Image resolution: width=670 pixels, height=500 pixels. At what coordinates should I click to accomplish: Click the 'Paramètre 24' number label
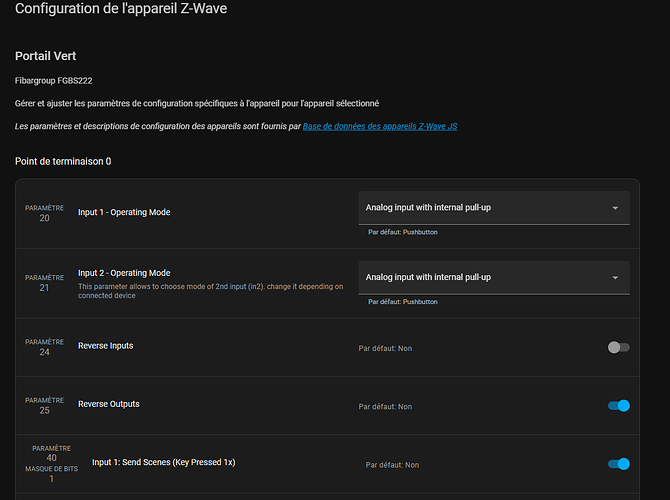click(x=44, y=347)
